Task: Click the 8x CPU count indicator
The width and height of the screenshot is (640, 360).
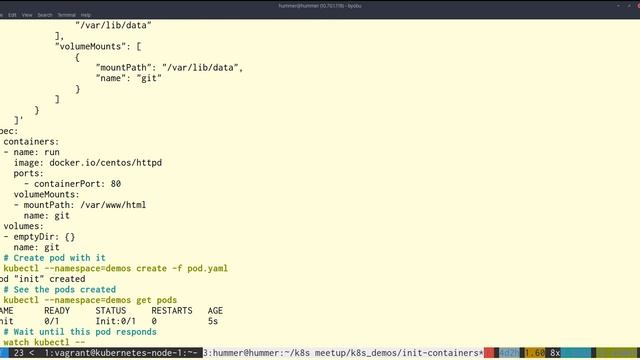Action: pyautogui.click(x=555, y=353)
